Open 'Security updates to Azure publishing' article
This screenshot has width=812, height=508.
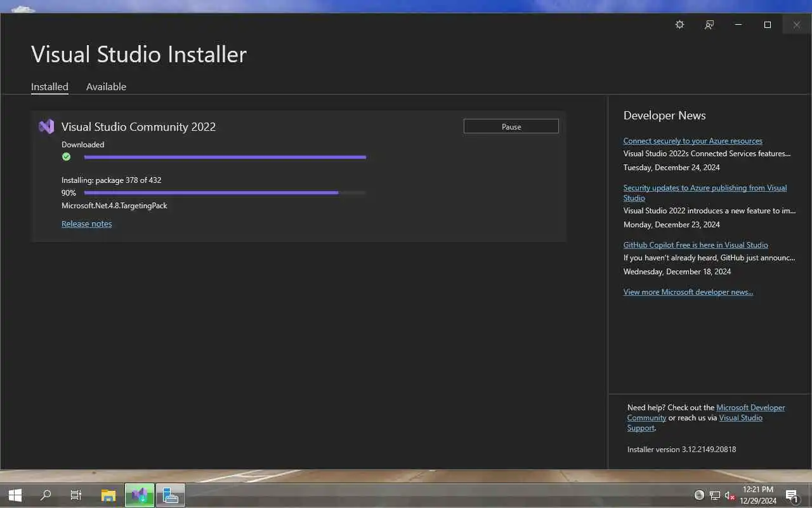(x=705, y=192)
